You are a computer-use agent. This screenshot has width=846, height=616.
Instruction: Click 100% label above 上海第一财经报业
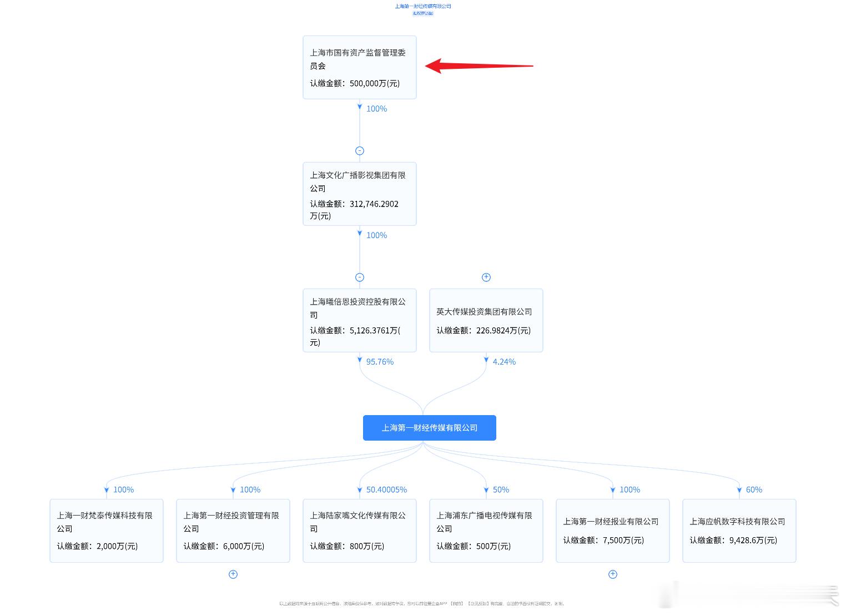[x=630, y=490]
